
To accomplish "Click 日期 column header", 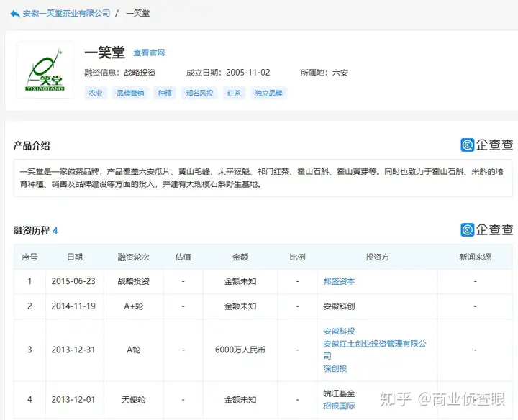I will [75, 257].
